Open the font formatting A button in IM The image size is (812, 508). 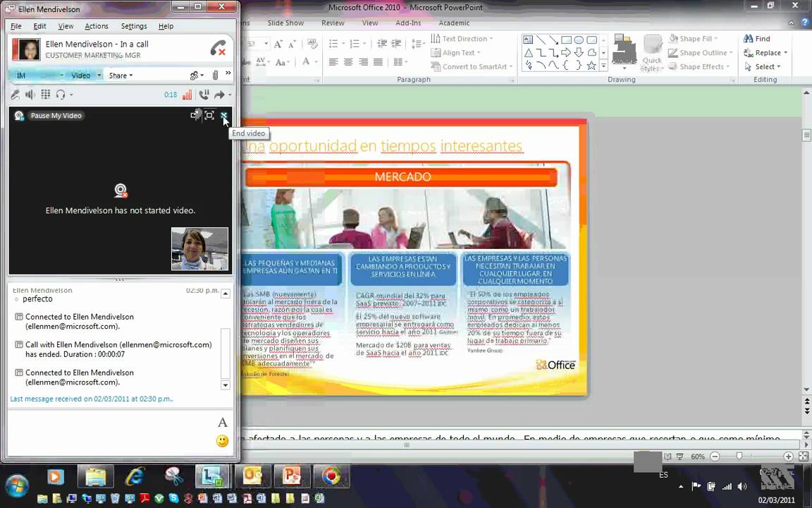point(222,423)
